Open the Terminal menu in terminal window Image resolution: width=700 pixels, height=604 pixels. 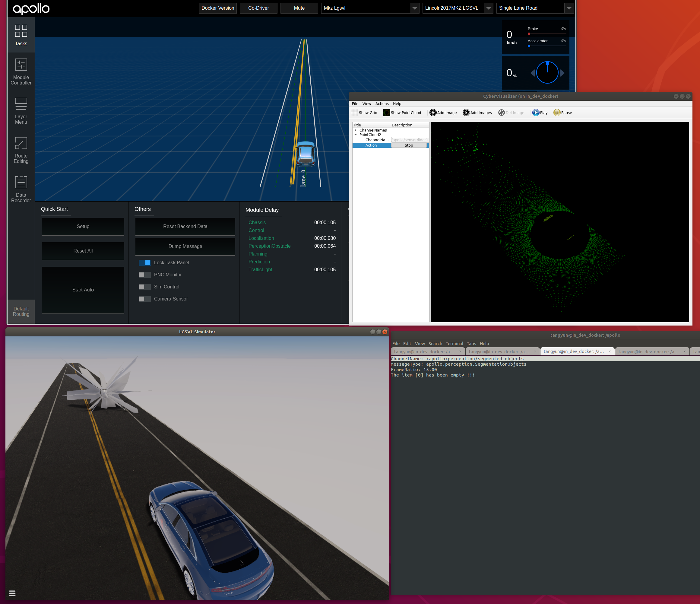(454, 343)
